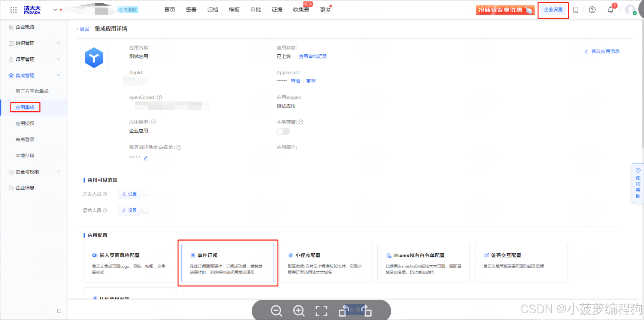This screenshot has height=320, width=644.
Task: Toggle the 本地存储 switch
Action: [283, 131]
